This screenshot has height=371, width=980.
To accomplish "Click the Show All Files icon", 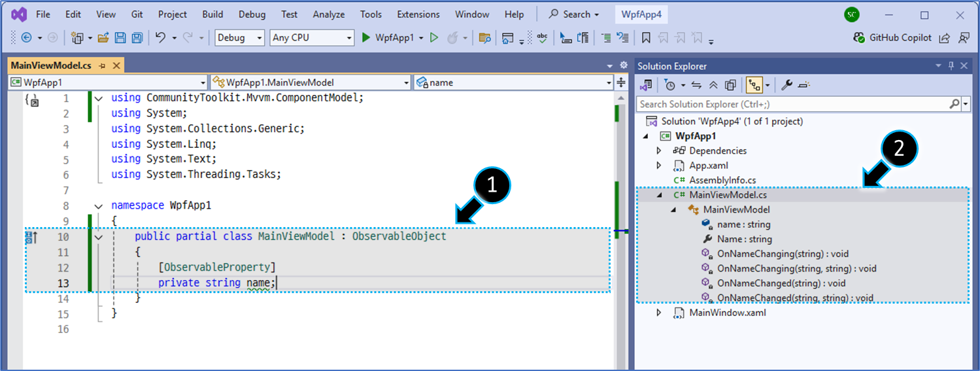I will (730, 85).
